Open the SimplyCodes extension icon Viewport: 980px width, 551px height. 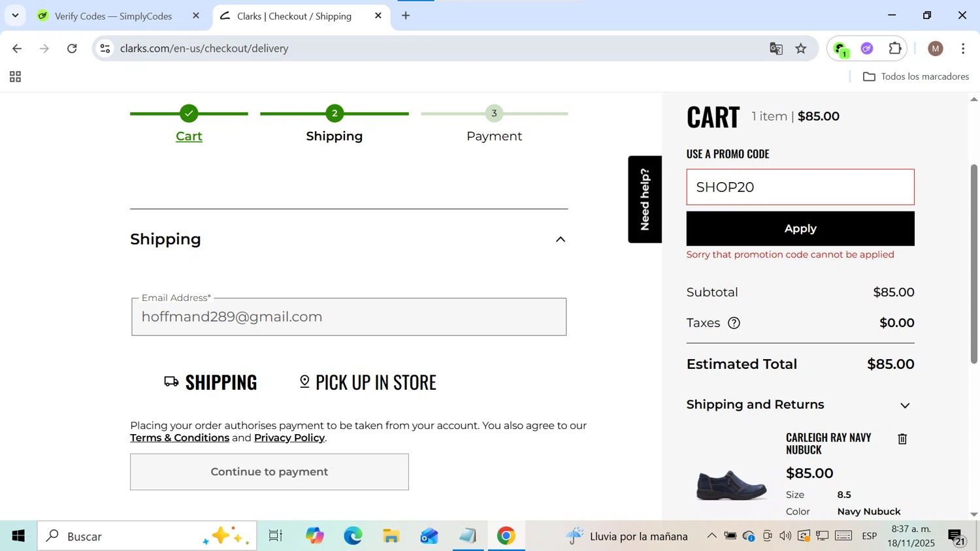841,48
